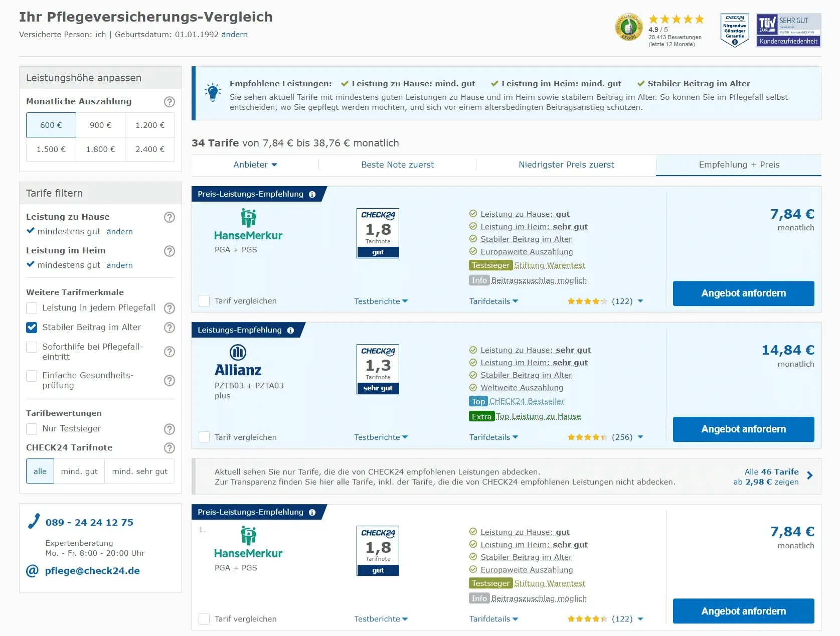Open the Anbieter dropdown
Viewport: 840px width, 636px height.
255,165
